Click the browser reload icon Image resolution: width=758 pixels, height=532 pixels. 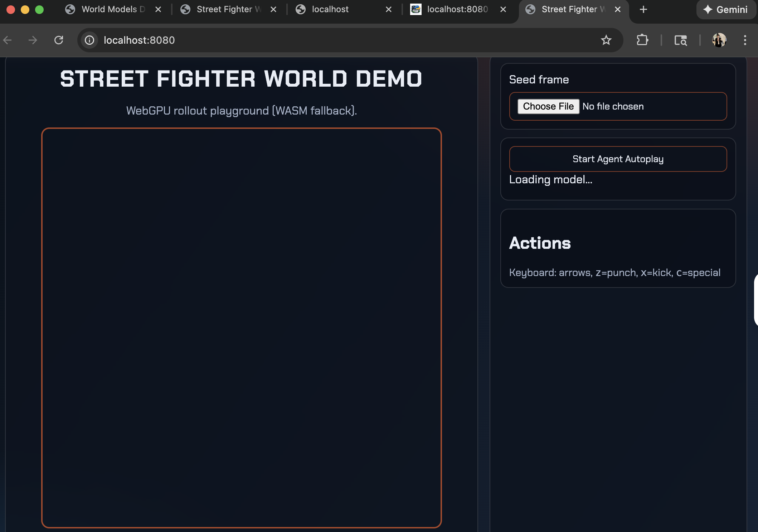click(59, 40)
